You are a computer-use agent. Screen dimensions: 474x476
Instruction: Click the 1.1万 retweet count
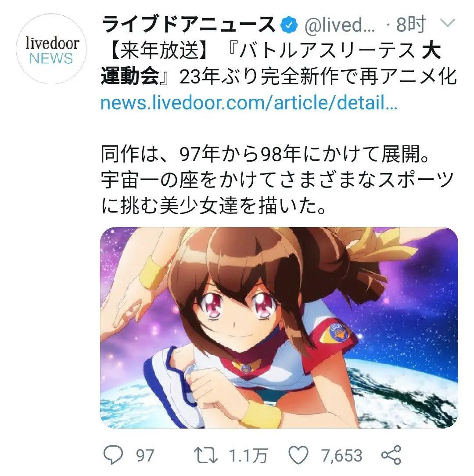(x=248, y=456)
